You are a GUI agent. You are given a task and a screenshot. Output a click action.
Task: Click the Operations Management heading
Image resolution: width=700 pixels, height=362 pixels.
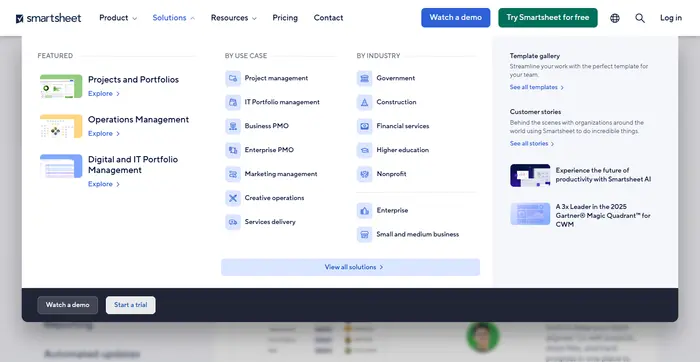coord(138,120)
